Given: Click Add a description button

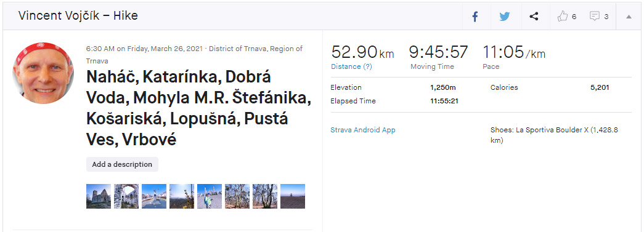Looking at the screenshot, I should click(122, 164).
